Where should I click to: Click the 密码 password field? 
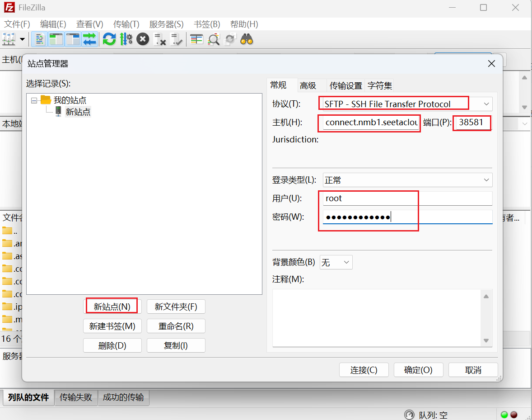pos(407,217)
